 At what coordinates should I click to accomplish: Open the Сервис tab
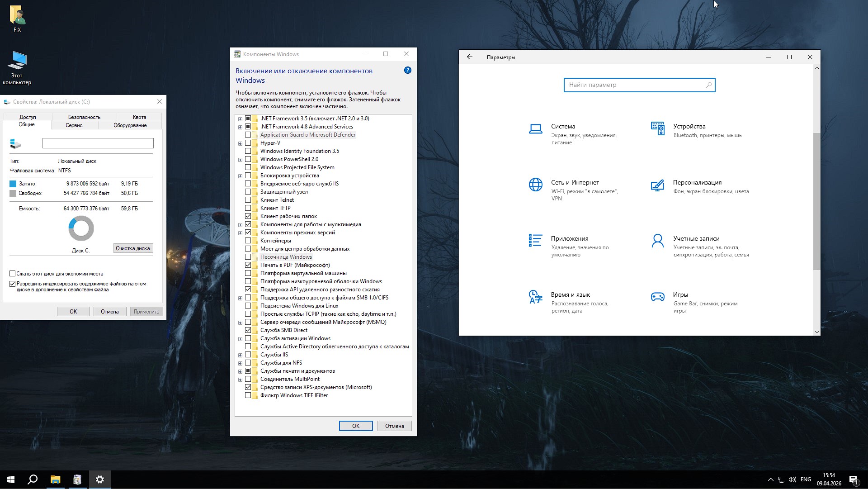(74, 125)
